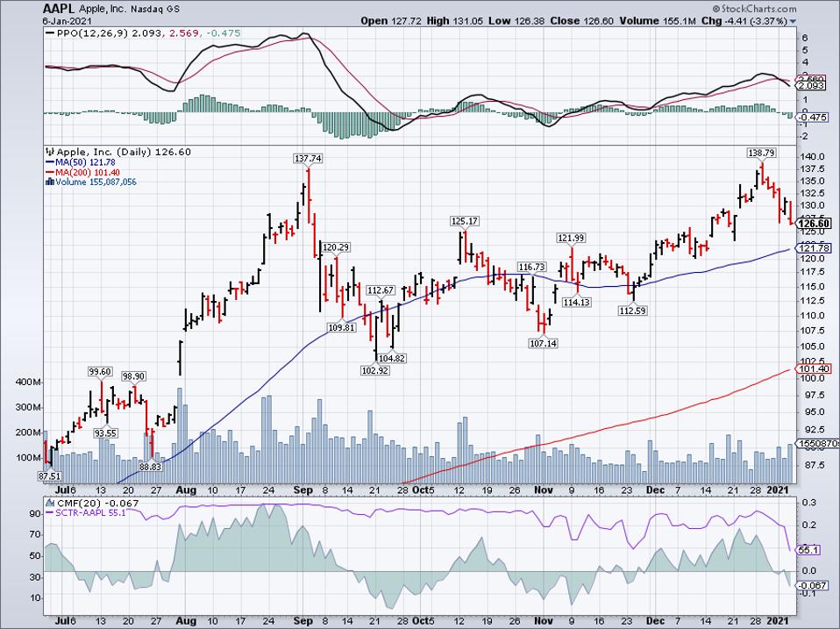
Task: Click the 104.82 low price label
Action: (x=392, y=359)
